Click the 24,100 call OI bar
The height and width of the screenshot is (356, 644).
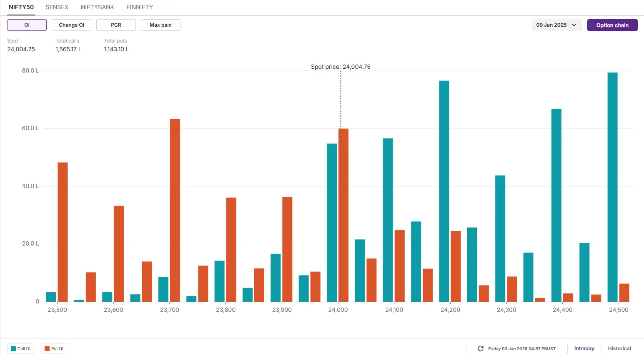click(x=388, y=220)
